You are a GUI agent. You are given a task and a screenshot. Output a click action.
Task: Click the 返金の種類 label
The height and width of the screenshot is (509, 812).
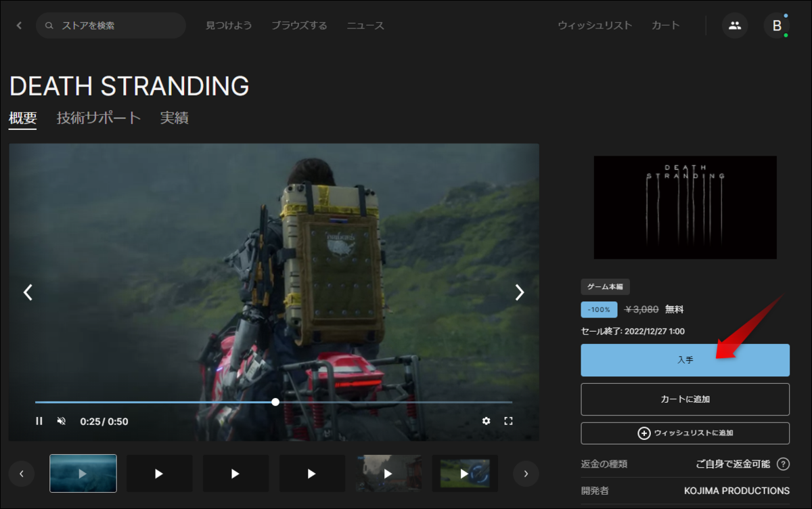point(604,464)
